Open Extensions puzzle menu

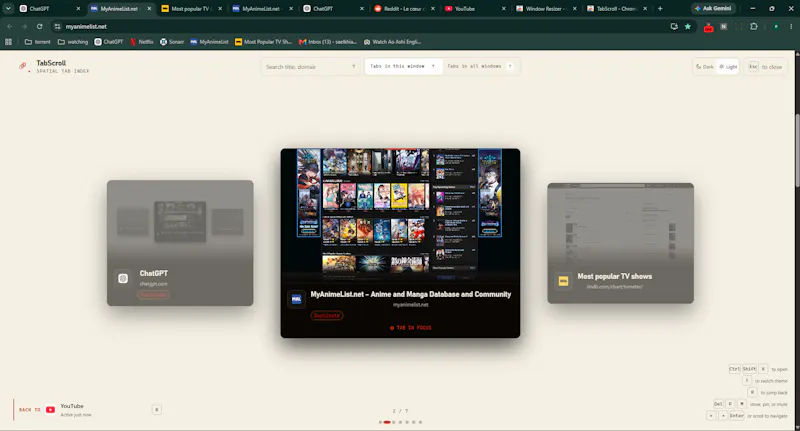point(754,27)
